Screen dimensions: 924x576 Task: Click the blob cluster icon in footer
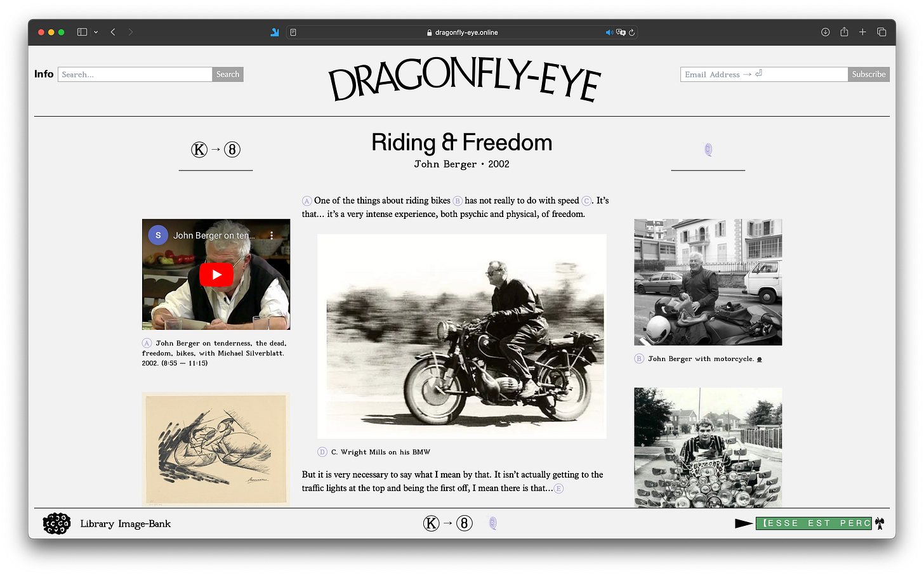[56, 523]
